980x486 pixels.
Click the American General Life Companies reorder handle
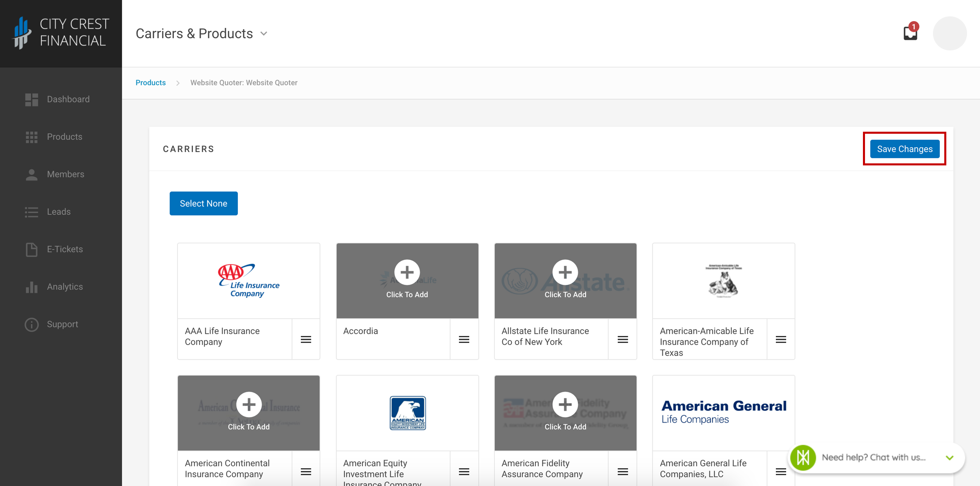781,472
